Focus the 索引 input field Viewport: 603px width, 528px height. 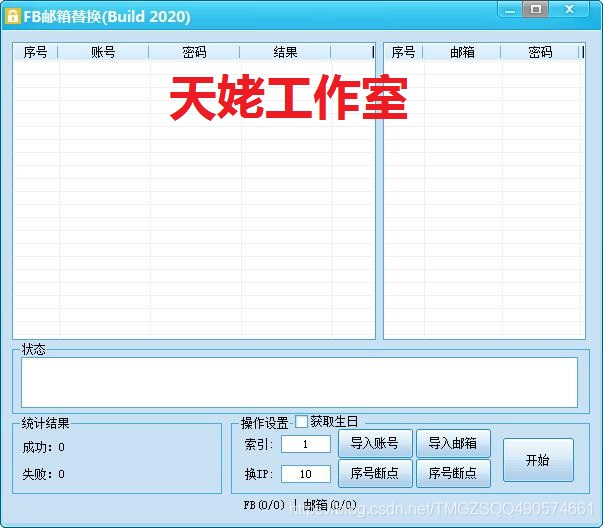click(x=306, y=445)
